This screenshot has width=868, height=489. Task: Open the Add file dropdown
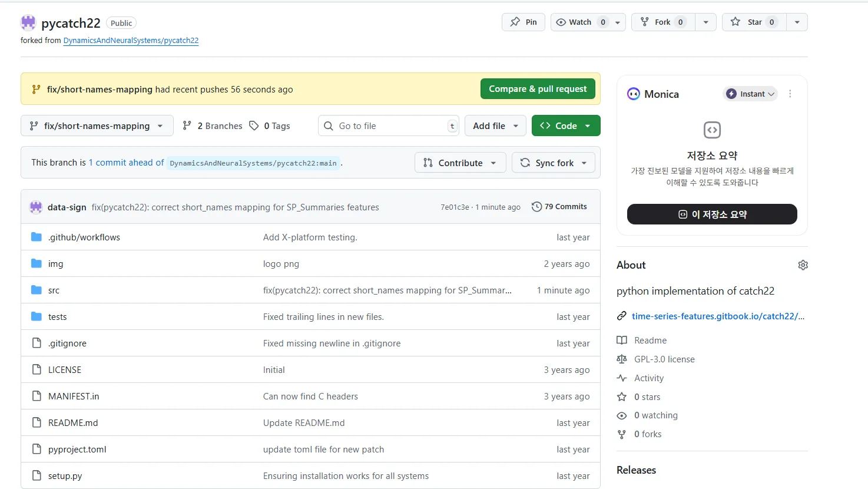pyautogui.click(x=495, y=125)
